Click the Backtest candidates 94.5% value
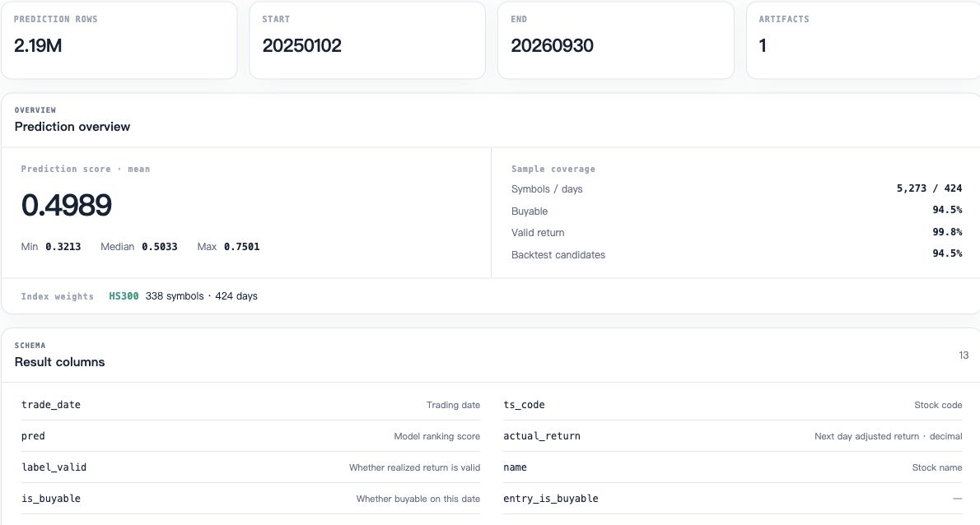This screenshot has width=980, height=525. (948, 254)
